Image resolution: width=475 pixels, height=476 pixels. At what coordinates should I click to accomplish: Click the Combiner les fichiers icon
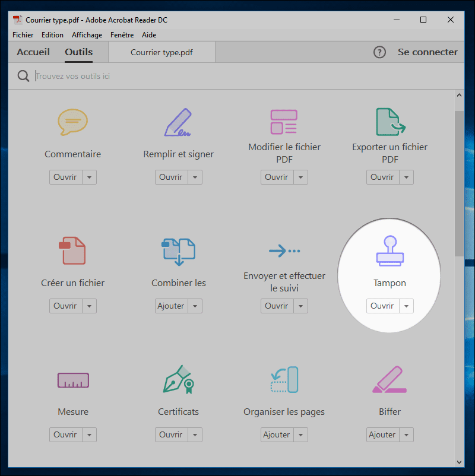click(178, 252)
